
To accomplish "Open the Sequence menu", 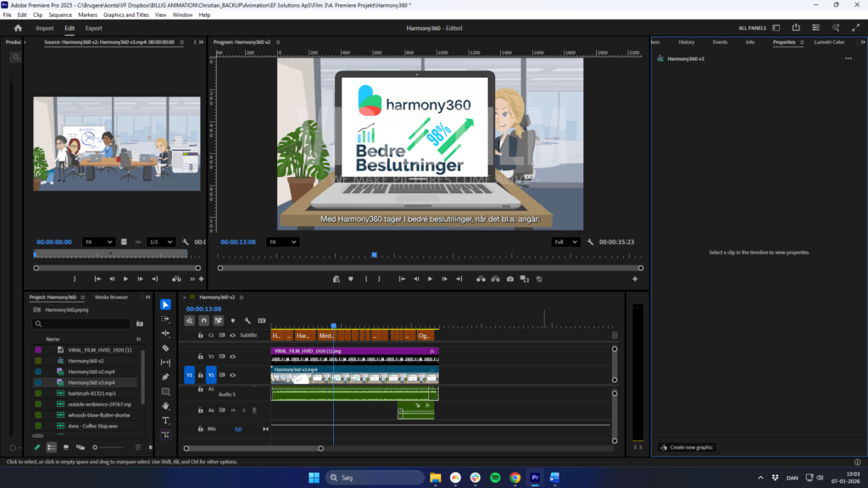I will click(60, 15).
